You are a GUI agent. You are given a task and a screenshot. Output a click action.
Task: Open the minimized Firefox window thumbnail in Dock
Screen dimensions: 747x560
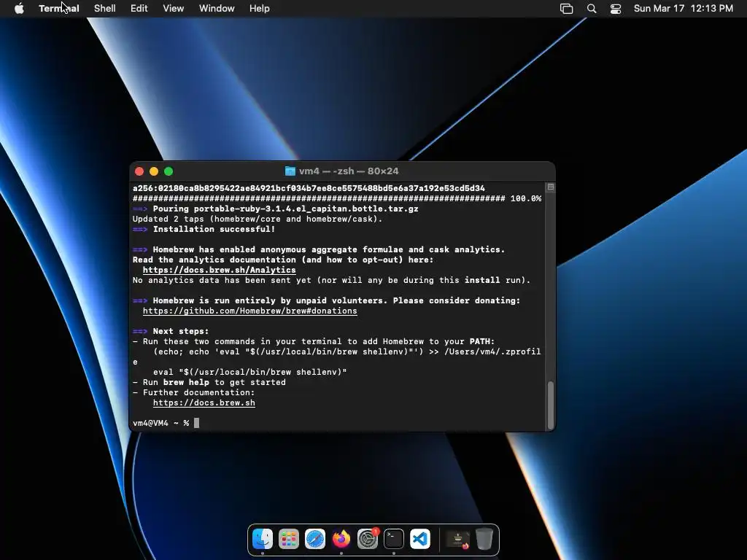[458, 539]
